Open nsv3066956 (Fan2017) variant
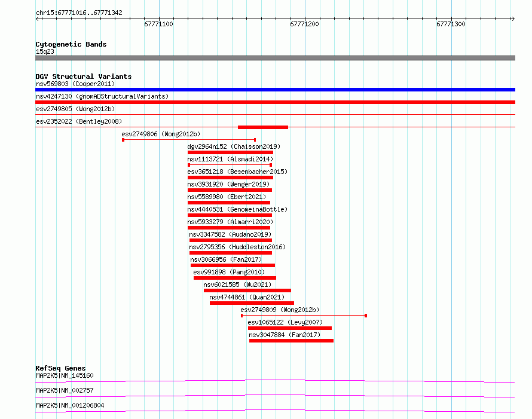Image resolution: width=532 pixels, height=419 pixels. point(226,259)
